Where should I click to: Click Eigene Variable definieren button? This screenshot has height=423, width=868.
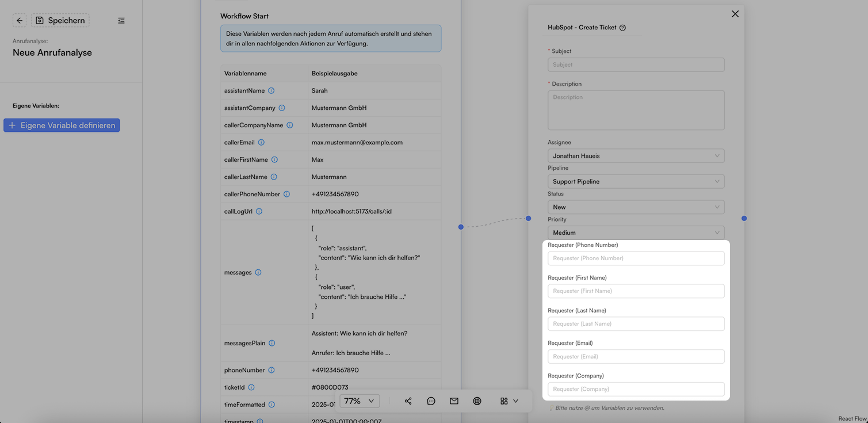tap(62, 125)
